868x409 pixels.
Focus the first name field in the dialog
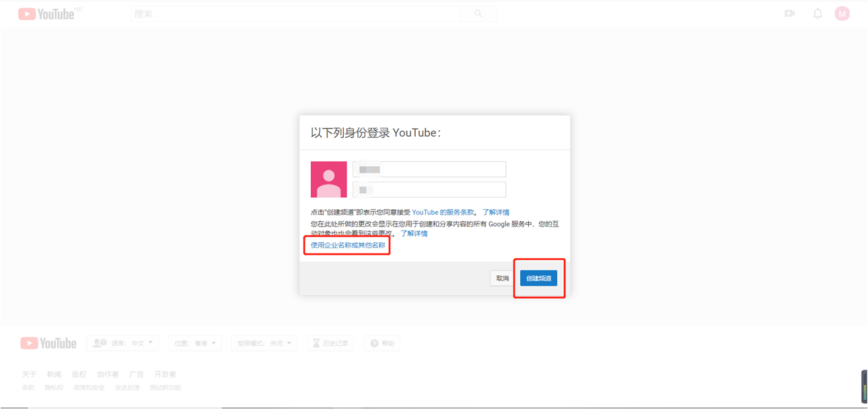click(429, 169)
